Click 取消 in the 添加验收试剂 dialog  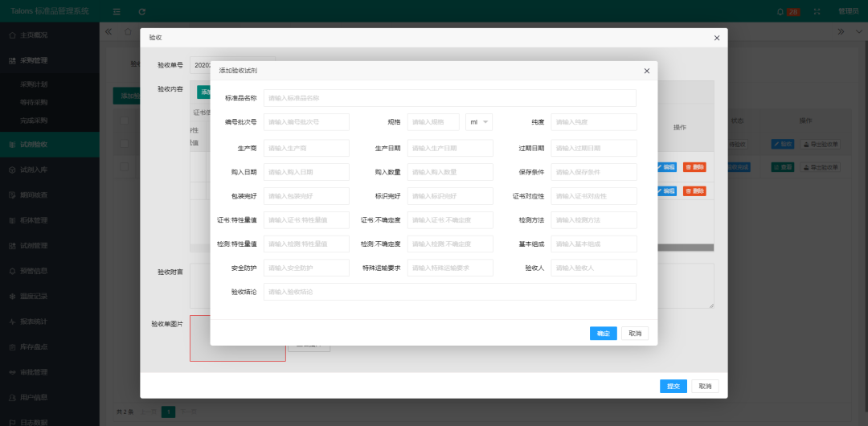pyautogui.click(x=635, y=334)
